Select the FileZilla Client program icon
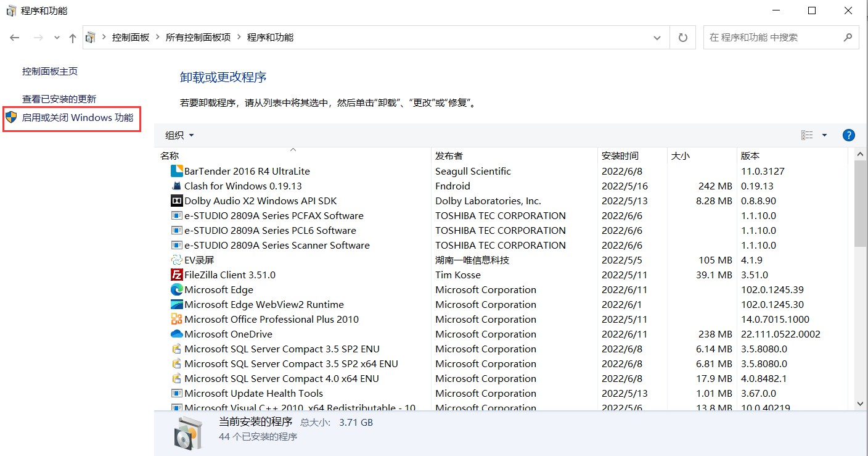Image resolution: width=868 pixels, height=456 pixels. [176, 275]
